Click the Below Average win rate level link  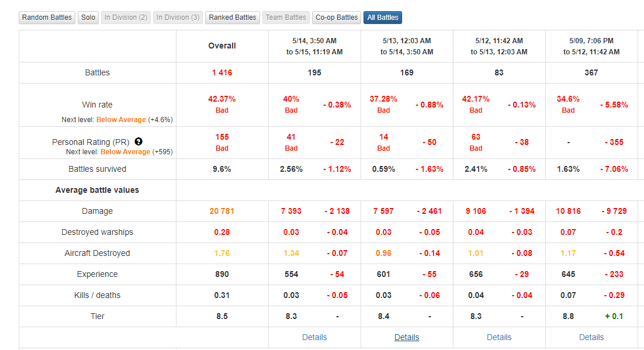(x=121, y=120)
